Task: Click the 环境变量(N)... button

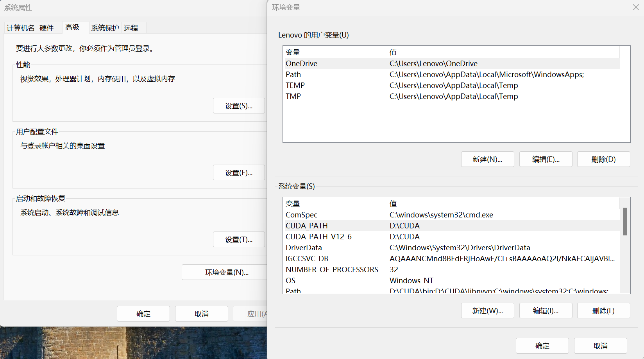Action: pyautogui.click(x=225, y=272)
